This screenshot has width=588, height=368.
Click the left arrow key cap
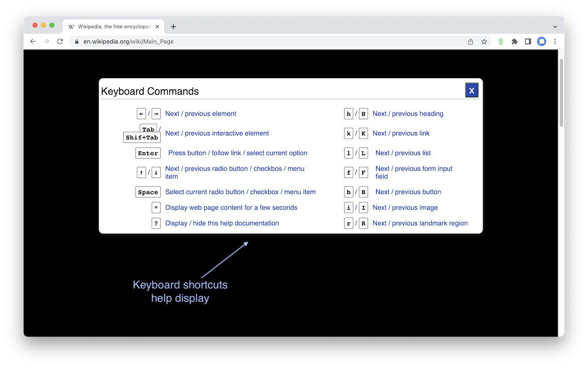pos(141,114)
